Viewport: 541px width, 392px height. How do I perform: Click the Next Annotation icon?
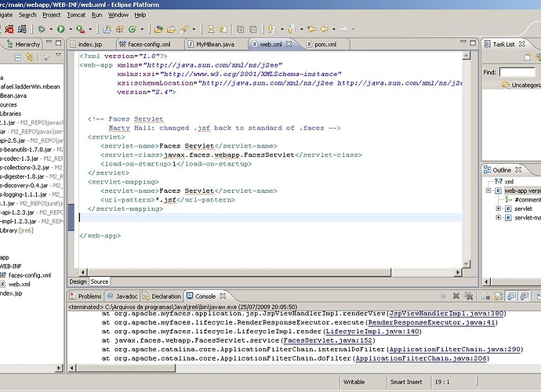click(x=271, y=29)
